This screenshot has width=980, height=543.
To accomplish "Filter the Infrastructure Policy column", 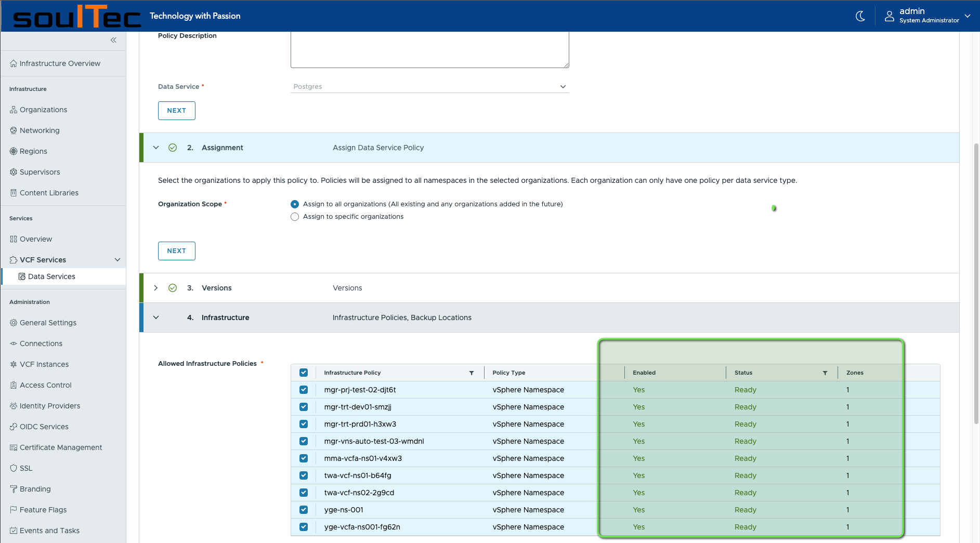I will 472,373.
